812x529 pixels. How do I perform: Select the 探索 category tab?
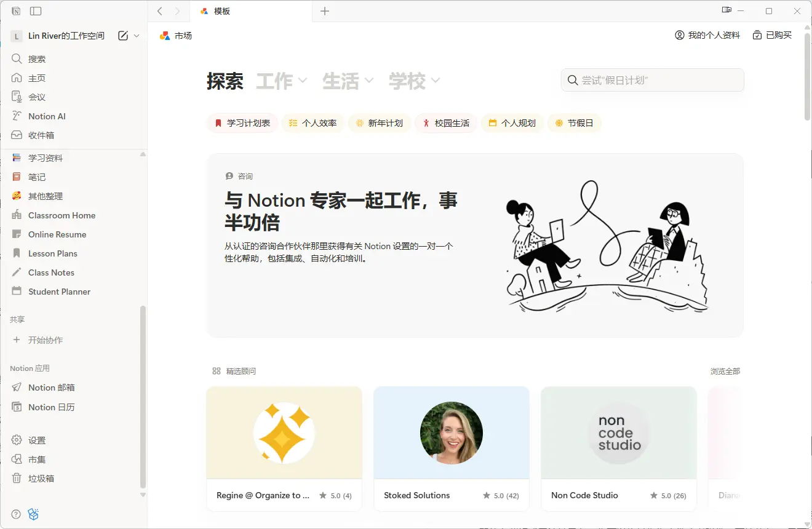(225, 81)
